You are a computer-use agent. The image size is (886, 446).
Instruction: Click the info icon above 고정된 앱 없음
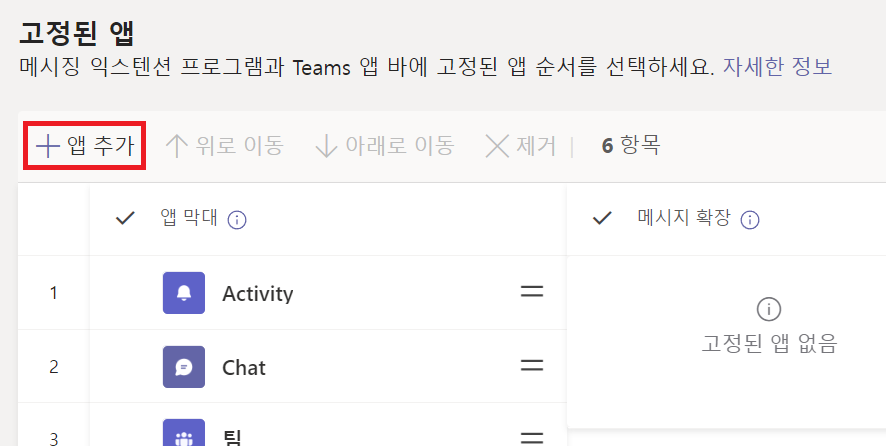point(769,309)
